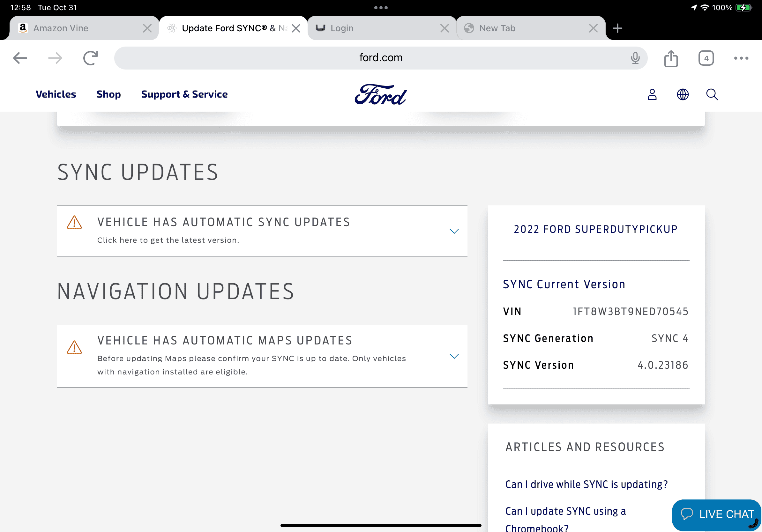
Task: Open the share sheet icon
Action: [x=671, y=59]
